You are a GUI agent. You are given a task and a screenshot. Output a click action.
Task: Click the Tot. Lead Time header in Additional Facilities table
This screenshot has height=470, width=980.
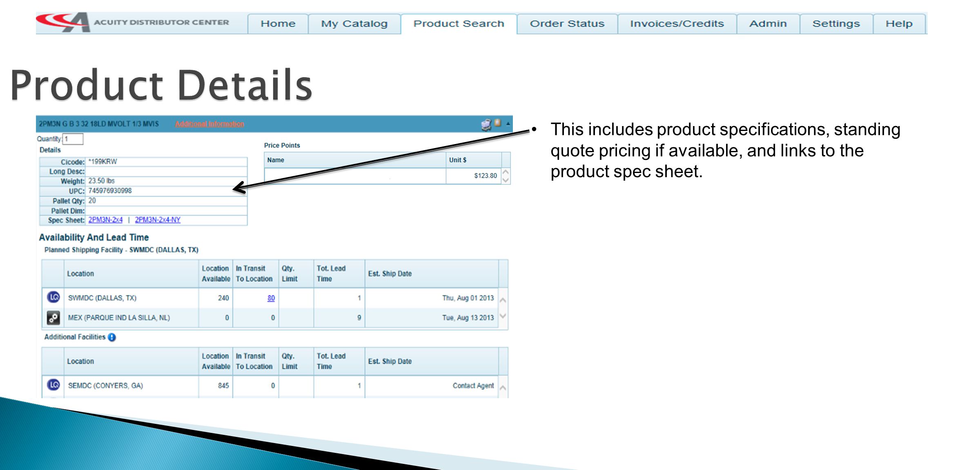tap(339, 361)
